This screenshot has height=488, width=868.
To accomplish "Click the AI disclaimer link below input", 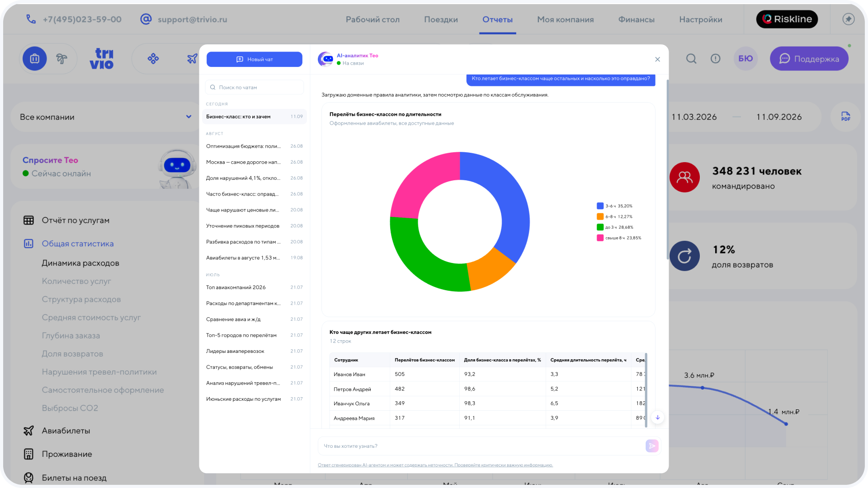I will point(435,465).
